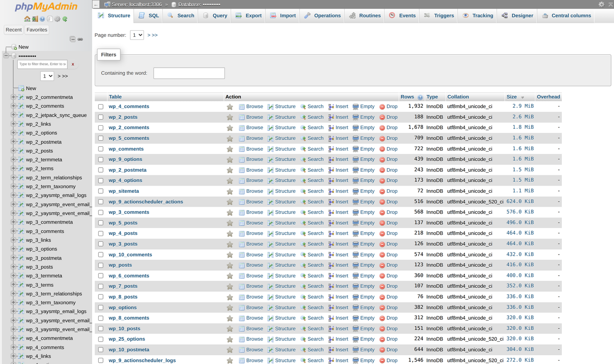The image size is (614, 364).
Task: Click the red X clear filter button
Action: [x=73, y=64]
